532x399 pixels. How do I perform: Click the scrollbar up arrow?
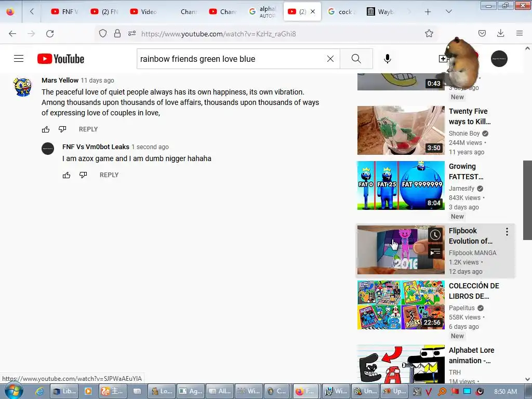tap(527, 48)
